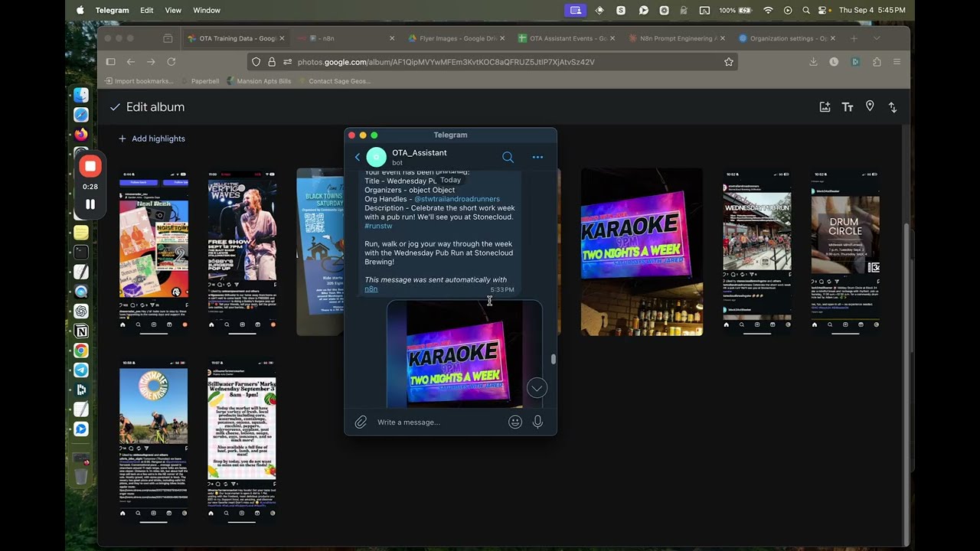Viewport: 980px width, 551px height.
Task: Open the Telegram chat more options menu
Action: [537, 157]
